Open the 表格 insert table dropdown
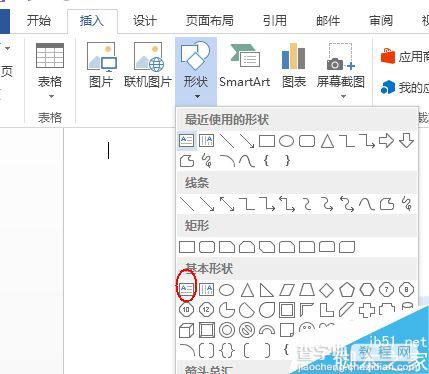The width and height of the screenshot is (429, 374). (50, 71)
